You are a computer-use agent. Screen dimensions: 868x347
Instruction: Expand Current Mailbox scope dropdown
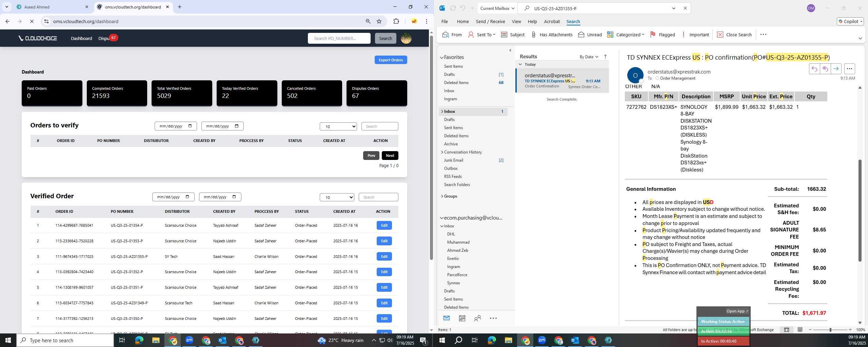[x=497, y=8]
